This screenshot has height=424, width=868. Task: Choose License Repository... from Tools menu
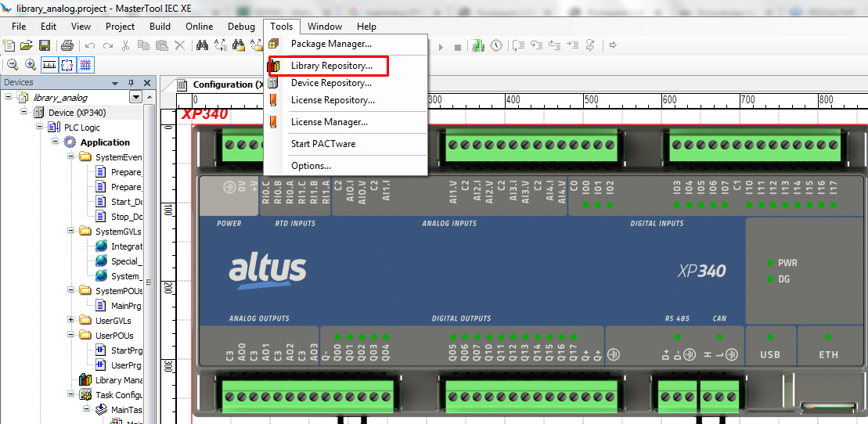345,100
